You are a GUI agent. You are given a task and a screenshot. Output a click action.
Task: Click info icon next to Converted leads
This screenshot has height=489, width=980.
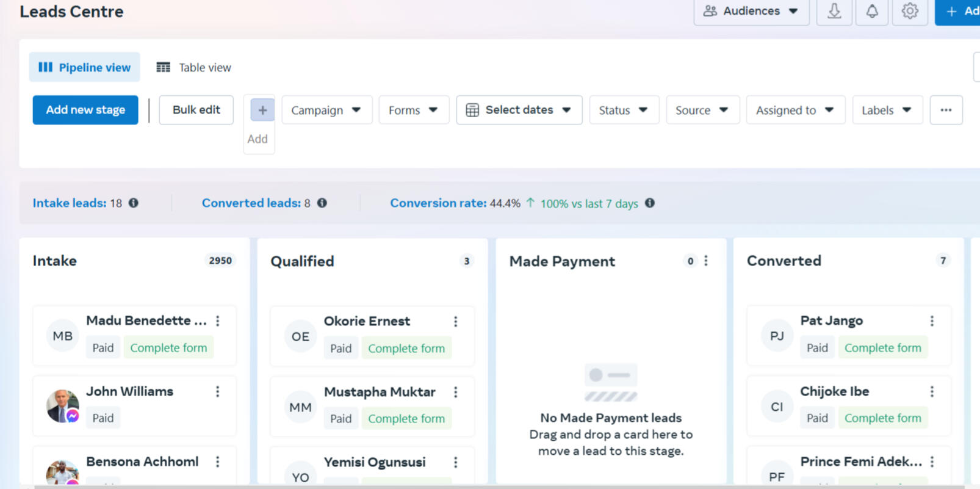322,203
